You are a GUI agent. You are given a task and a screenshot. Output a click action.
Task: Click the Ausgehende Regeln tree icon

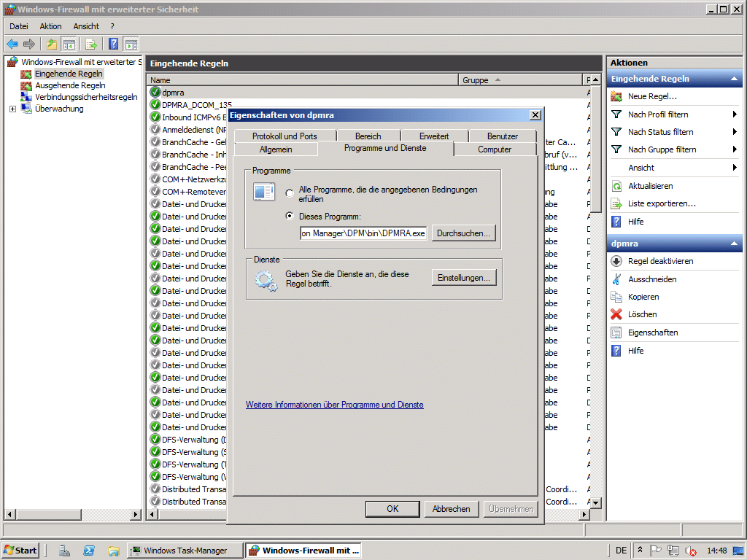click(26, 86)
